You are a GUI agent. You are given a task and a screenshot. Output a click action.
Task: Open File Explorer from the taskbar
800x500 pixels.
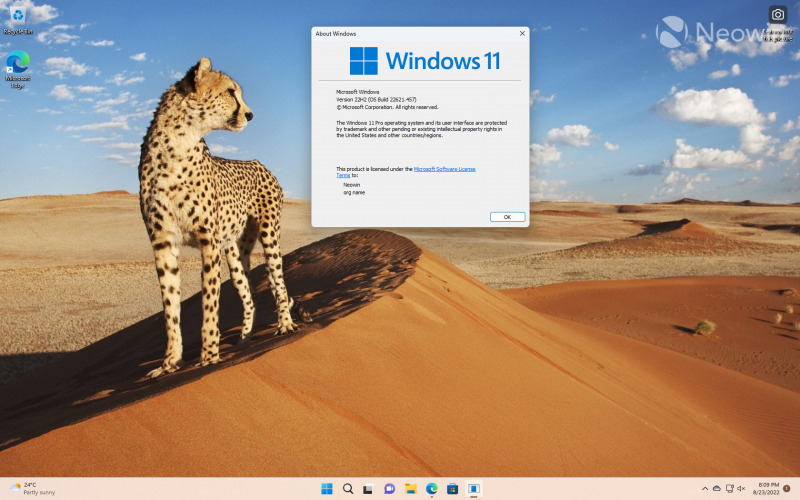click(410, 489)
